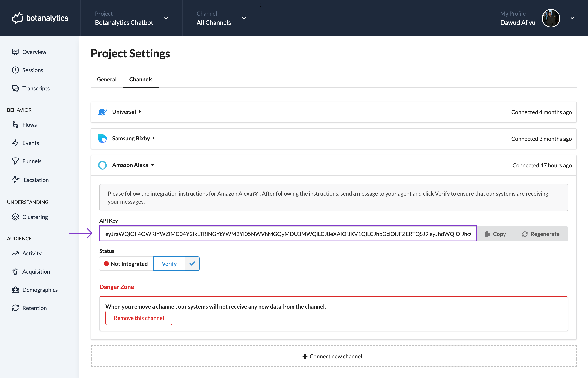
Task: Switch to the Channels tab
Action: [141, 79]
